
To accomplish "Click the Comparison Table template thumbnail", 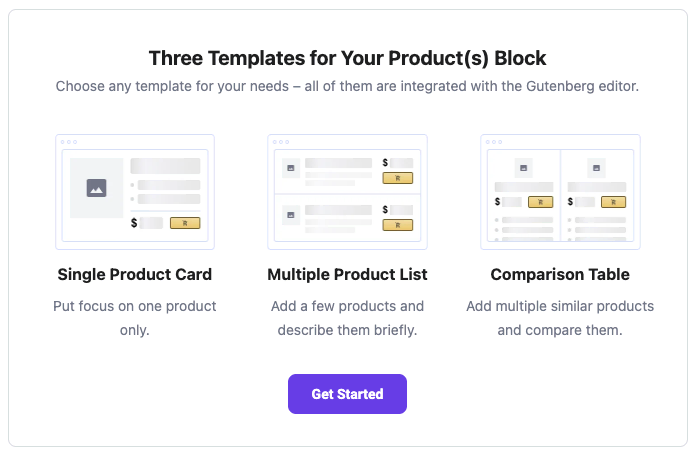I will [560, 192].
